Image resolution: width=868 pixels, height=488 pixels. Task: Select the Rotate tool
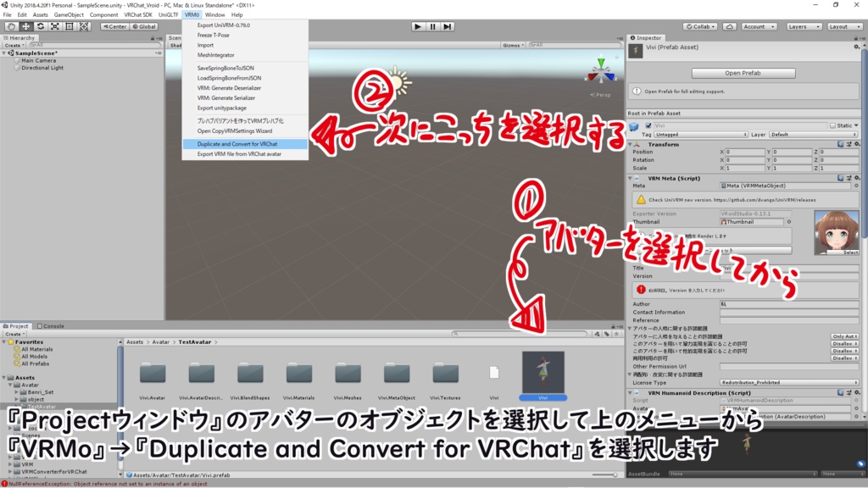coord(41,26)
